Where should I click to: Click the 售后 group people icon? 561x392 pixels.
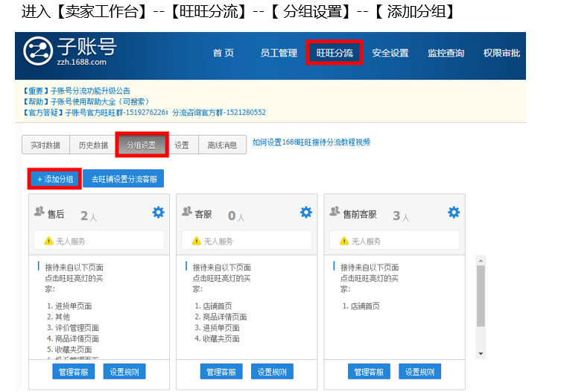[x=39, y=213]
